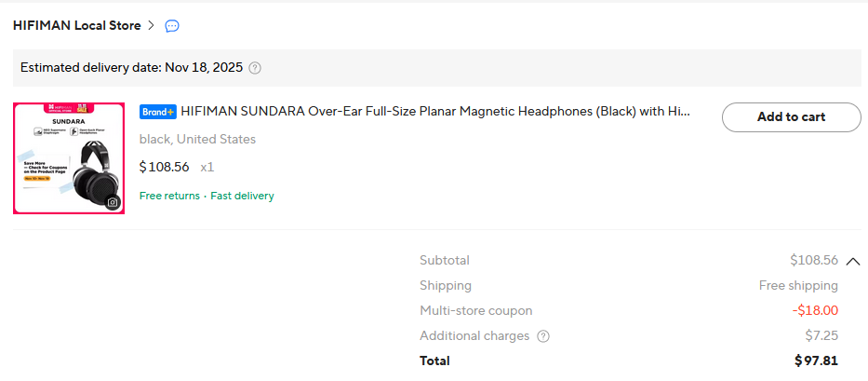Click the x1 quantity indicator
Image resolution: width=868 pixels, height=381 pixels.
point(207,167)
